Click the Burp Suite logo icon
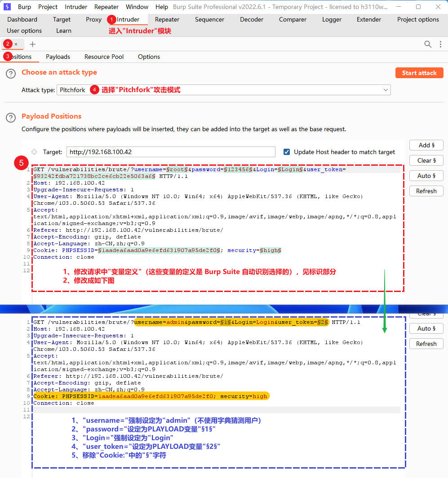This screenshot has width=448, height=478. pyautogui.click(x=7, y=6)
